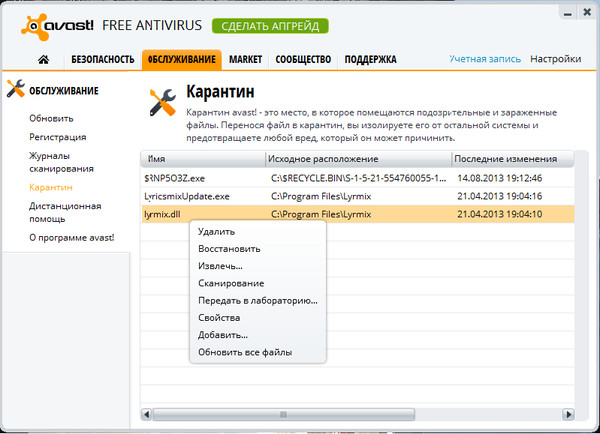The height and width of the screenshot is (434, 600).
Task: Click the right arrow of horizontal scrollbar
Action: coord(569,414)
